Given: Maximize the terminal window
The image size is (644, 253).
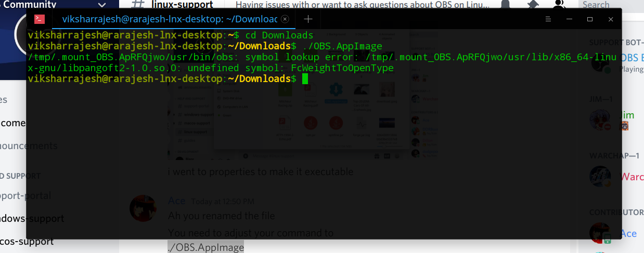Looking at the screenshot, I should (x=590, y=19).
